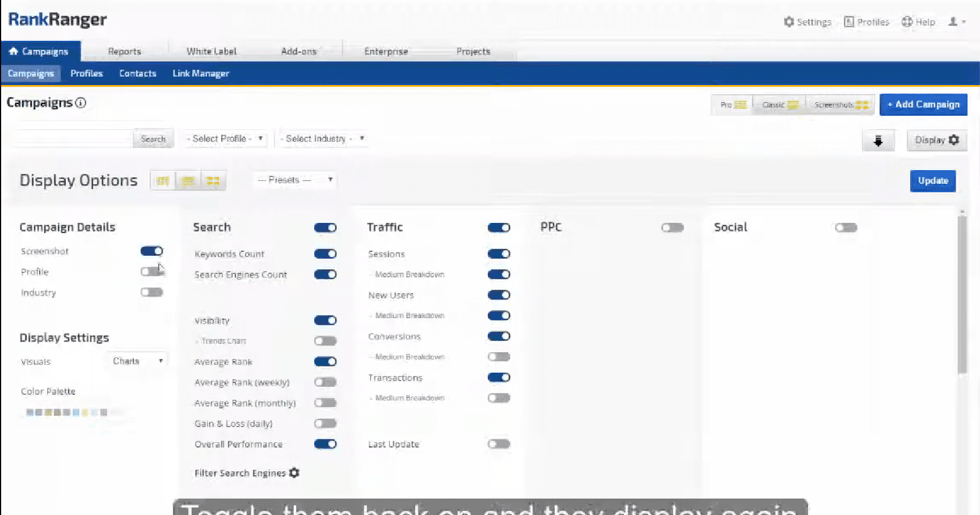Open the Projects tab
980x515 pixels.
(473, 51)
